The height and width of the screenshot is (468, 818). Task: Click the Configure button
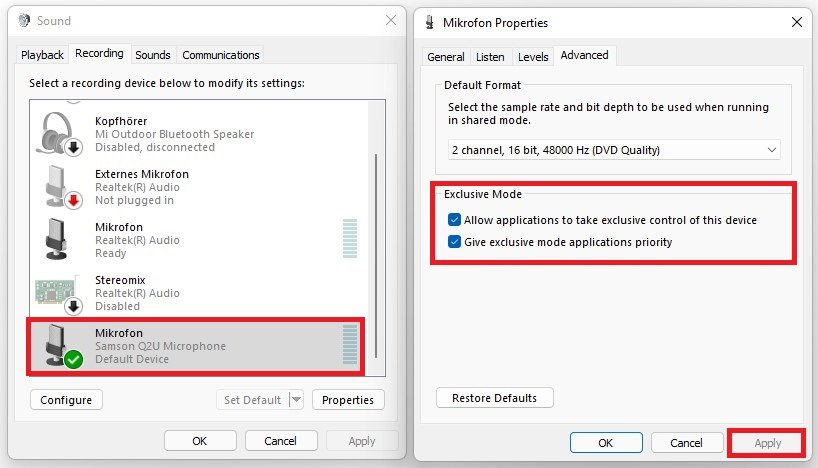click(67, 400)
